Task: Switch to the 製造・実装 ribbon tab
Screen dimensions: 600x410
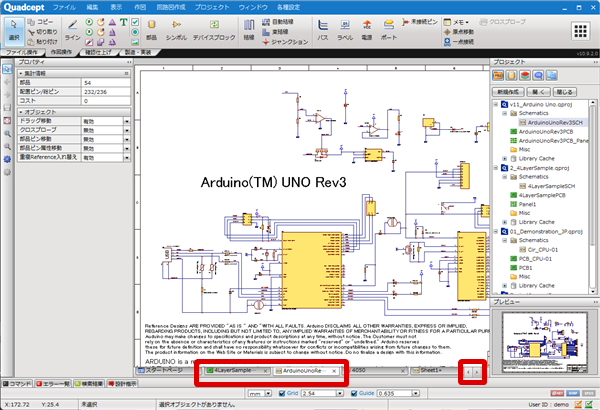Action: pos(138,52)
